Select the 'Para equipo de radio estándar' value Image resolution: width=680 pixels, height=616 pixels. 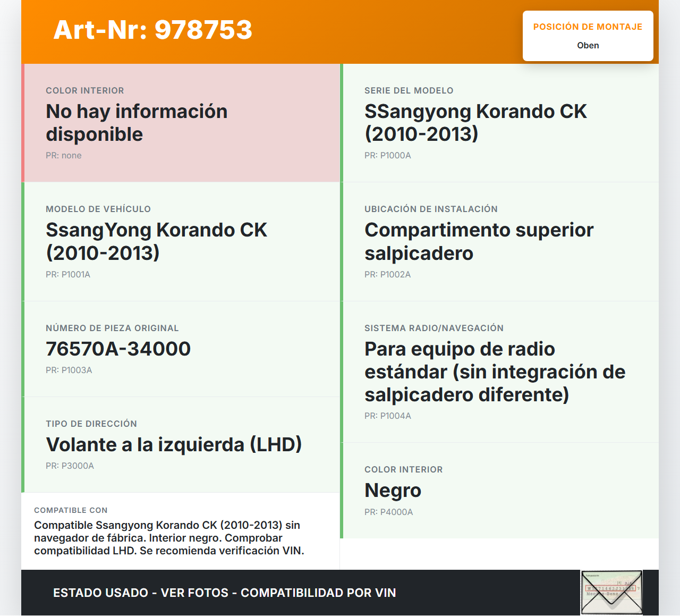[x=495, y=372]
